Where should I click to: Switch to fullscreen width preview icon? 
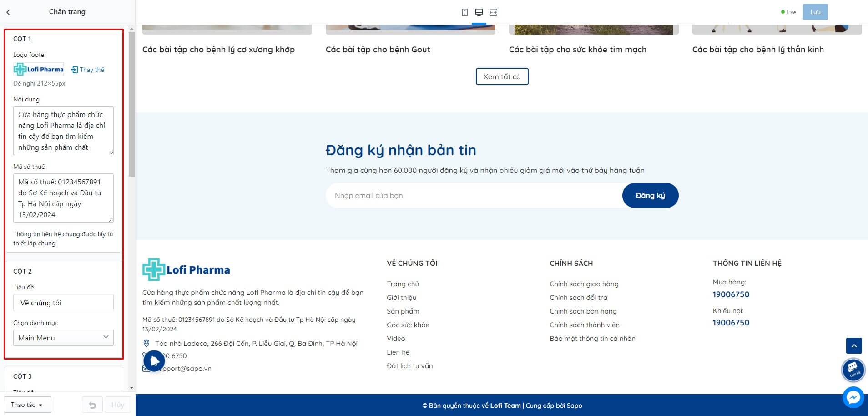[x=493, y=12]
